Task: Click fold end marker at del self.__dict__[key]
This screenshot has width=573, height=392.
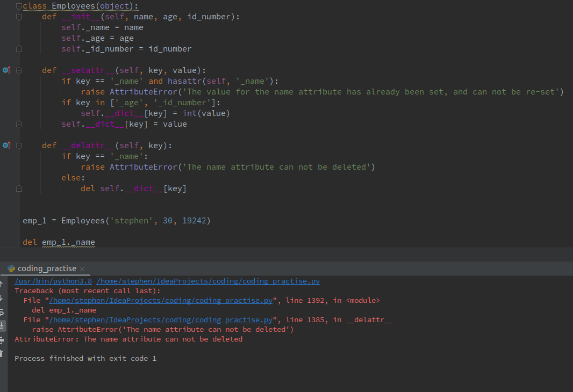Action: pyautogui.click(x=19, y=188)
